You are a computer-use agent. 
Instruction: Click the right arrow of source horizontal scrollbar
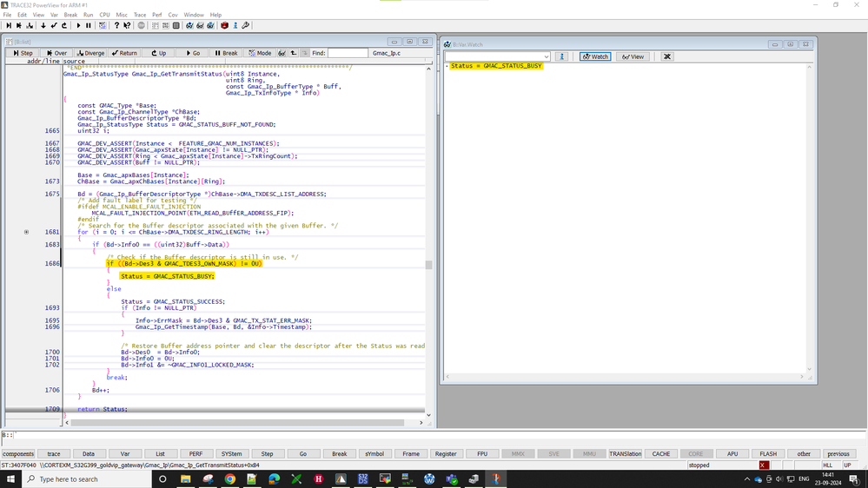421,423
